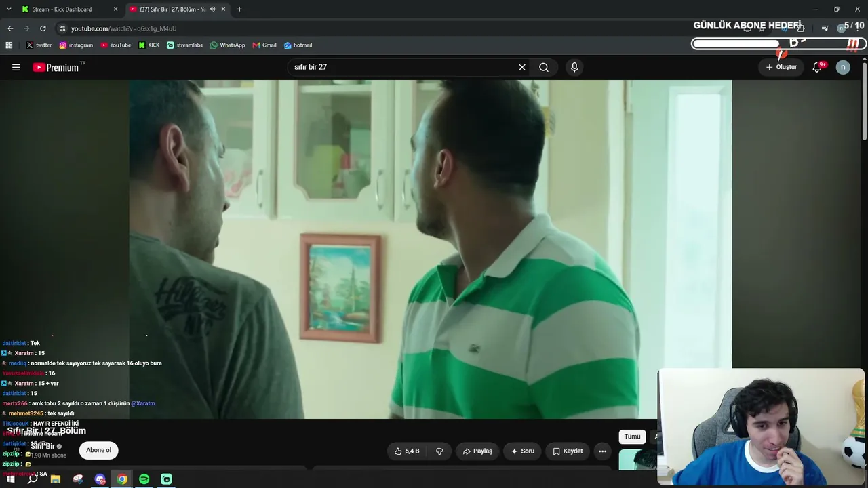Open the media controls icon in Chrome toolbar
The height and width of the screenshot is (488, 868).
pyautogui.click(x=825, y=28)
